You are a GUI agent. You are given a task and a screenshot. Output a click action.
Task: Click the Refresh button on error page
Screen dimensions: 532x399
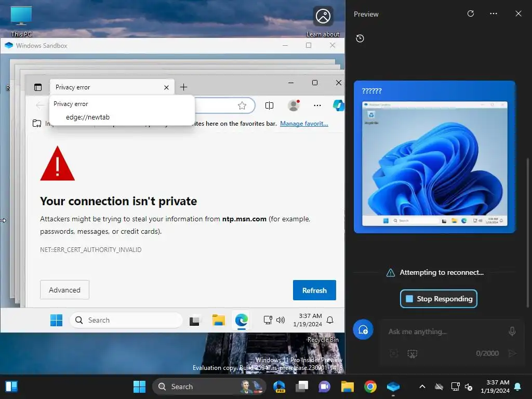314,290
